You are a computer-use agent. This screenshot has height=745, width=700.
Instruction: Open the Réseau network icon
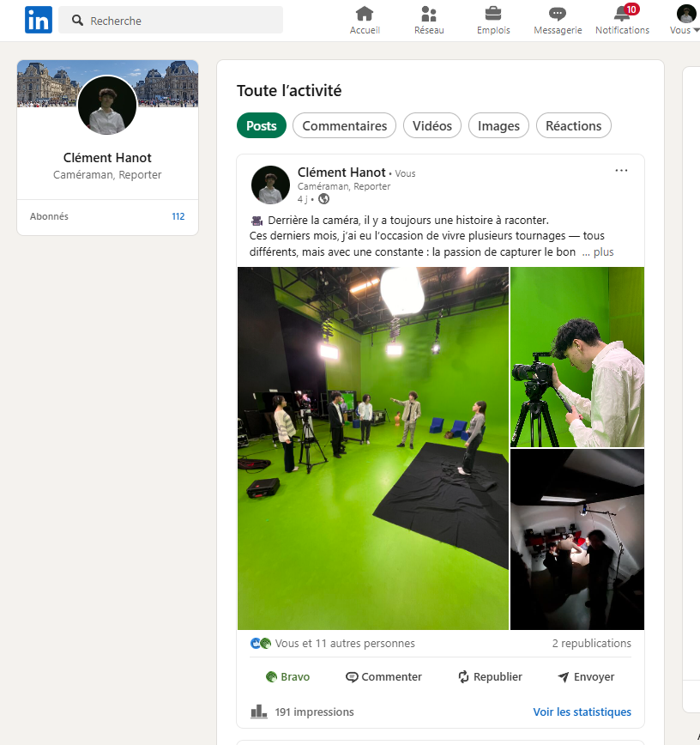pos(429,14)
